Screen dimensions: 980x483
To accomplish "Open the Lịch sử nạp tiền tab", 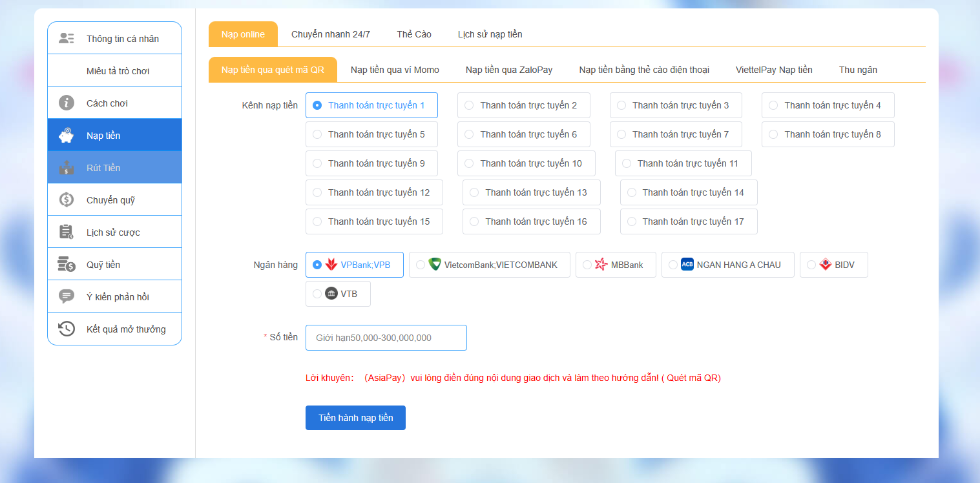I will (490, 34).
